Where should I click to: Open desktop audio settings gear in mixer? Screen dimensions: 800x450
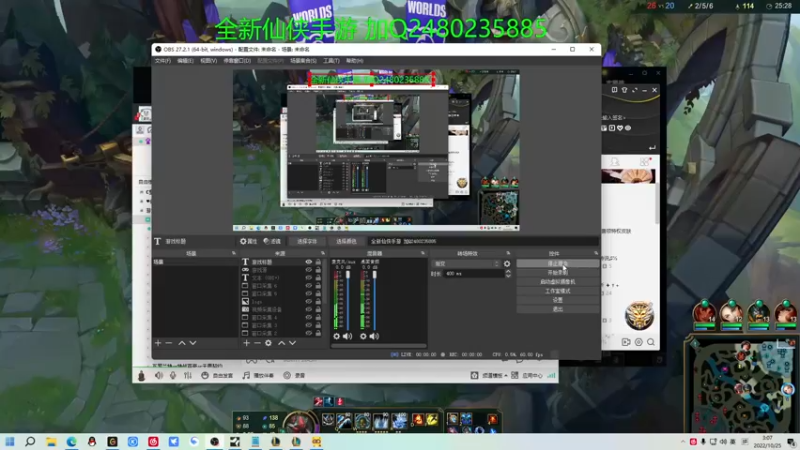click(363, 336)
